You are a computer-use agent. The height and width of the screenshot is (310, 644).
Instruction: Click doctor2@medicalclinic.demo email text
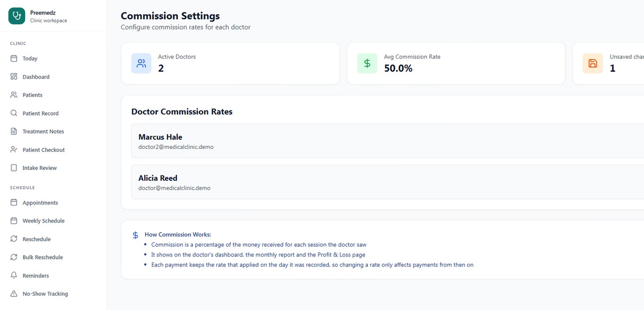coord(176,147)
